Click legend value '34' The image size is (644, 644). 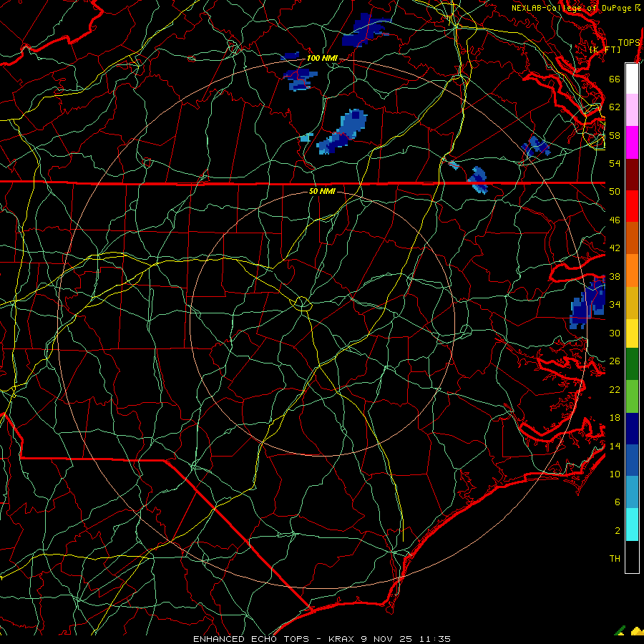(615, 305)
